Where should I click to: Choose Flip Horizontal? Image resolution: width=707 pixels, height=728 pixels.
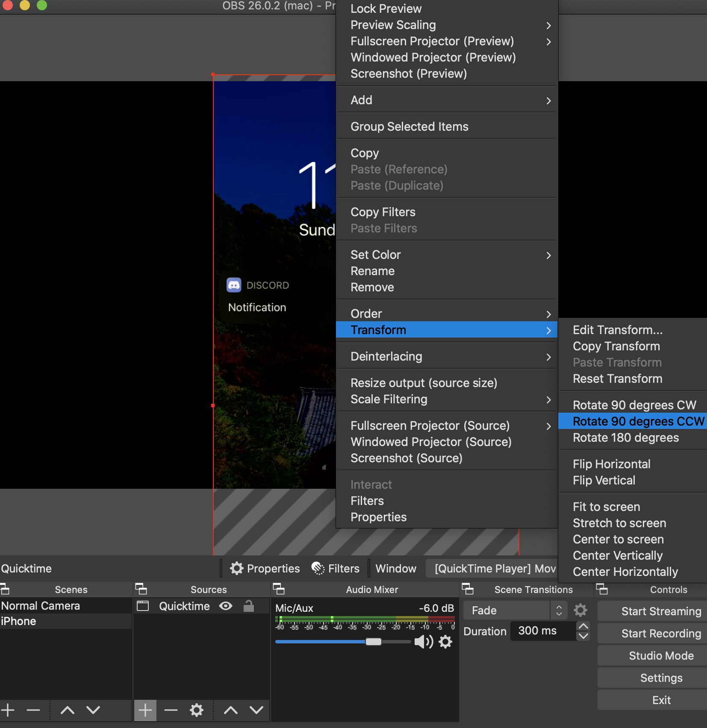[x=633, y=464]
